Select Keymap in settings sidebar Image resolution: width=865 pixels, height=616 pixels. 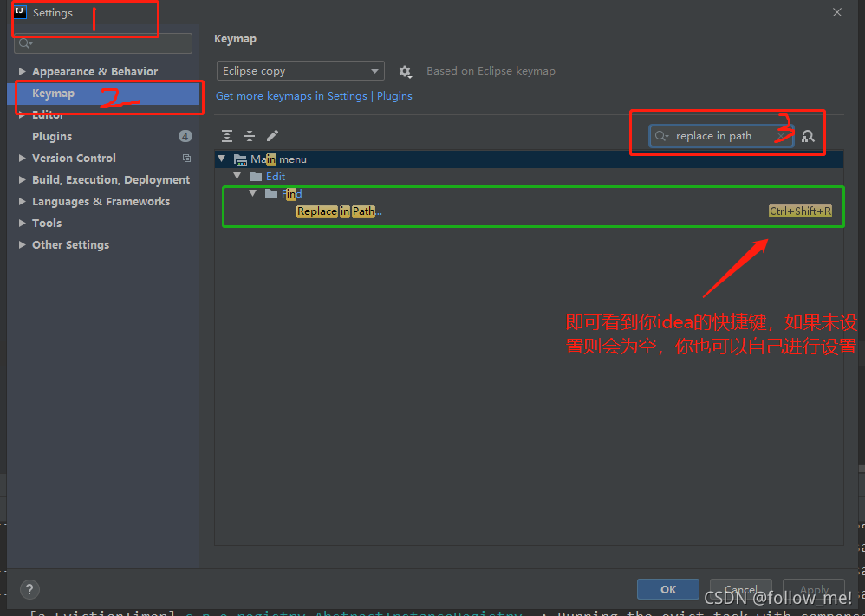click(104, 94)
